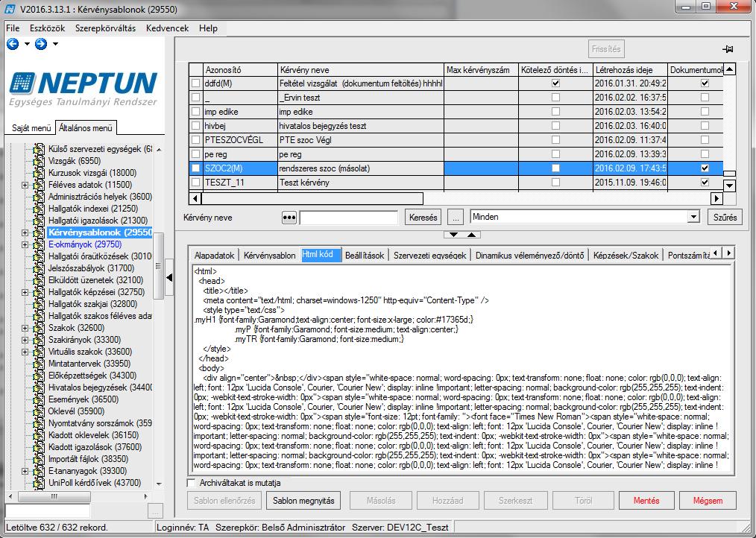The image size is (756, 538).
Task: Click the Kurzusok vizsgái tree node icon
Action: 39,173
